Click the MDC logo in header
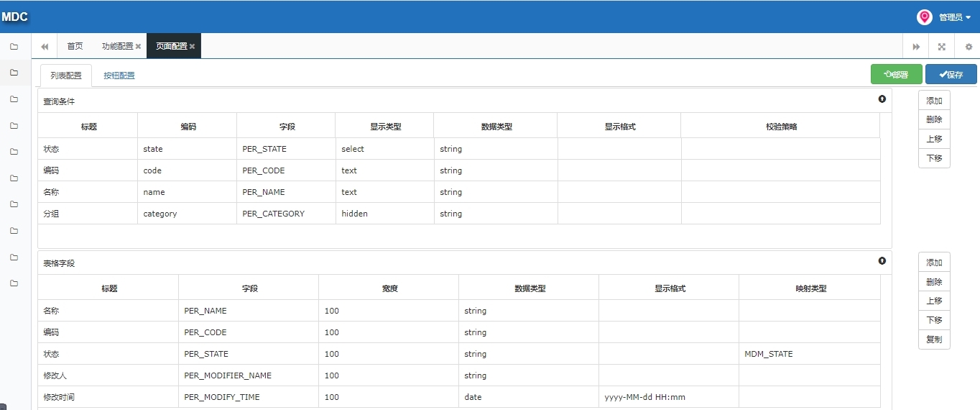This screenshot has width=980, height=410. [x=14, y=17]
